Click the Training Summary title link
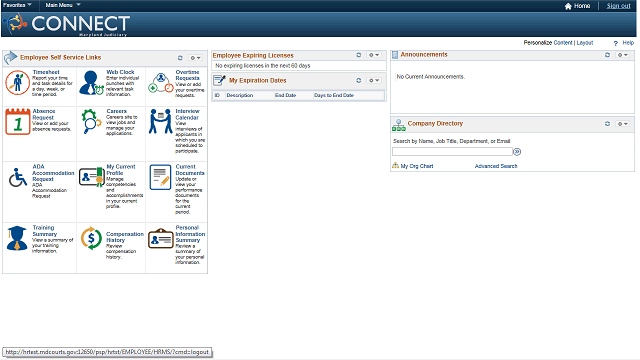 (44, 231)
